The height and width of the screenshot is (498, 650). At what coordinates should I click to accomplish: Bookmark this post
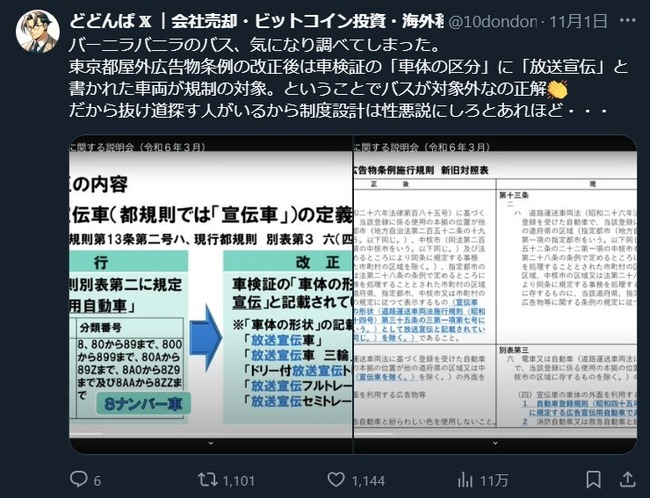[594, 480]
